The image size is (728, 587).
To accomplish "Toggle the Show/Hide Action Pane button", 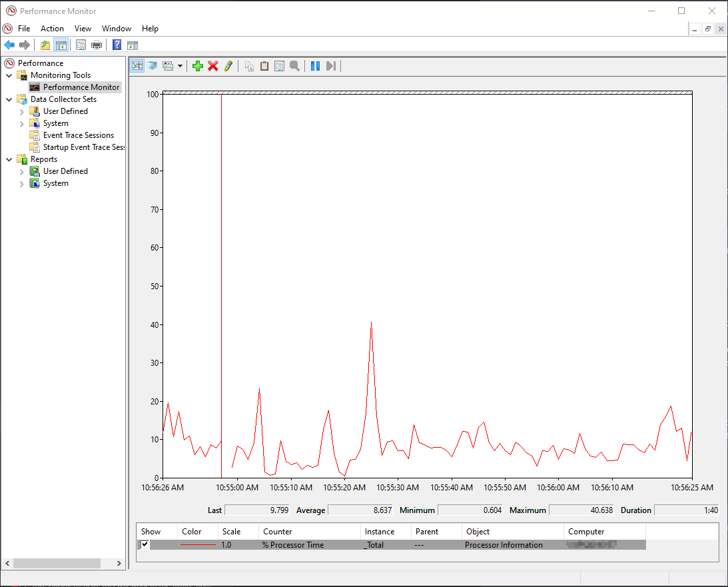I will pyautogui.click(x=133, y=45).
